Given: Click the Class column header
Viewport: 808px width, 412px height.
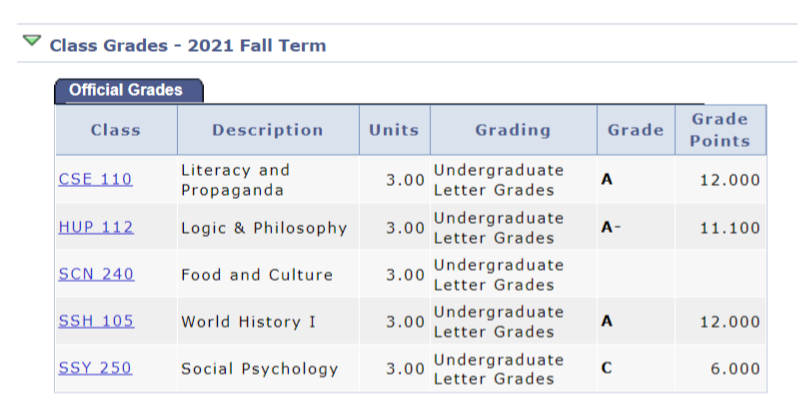Looking at the screenshot, I should tap(116, 130).
